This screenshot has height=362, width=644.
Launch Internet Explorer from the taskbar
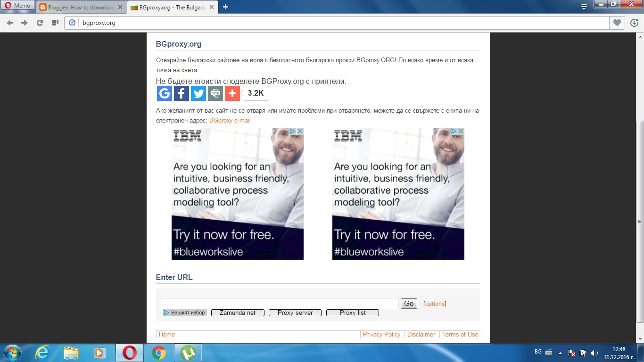tap(42, 353)
